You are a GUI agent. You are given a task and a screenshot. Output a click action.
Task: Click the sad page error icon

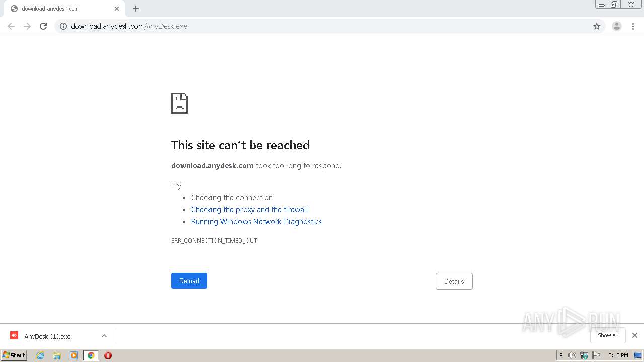pyautogui.click(x=179, y=103)
